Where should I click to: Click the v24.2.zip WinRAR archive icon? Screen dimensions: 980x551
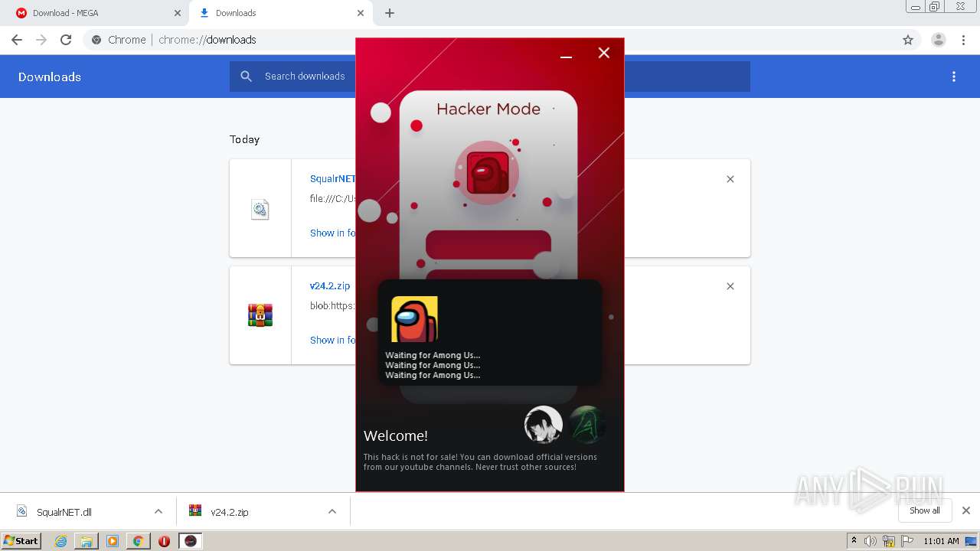[x=260, y=315]
